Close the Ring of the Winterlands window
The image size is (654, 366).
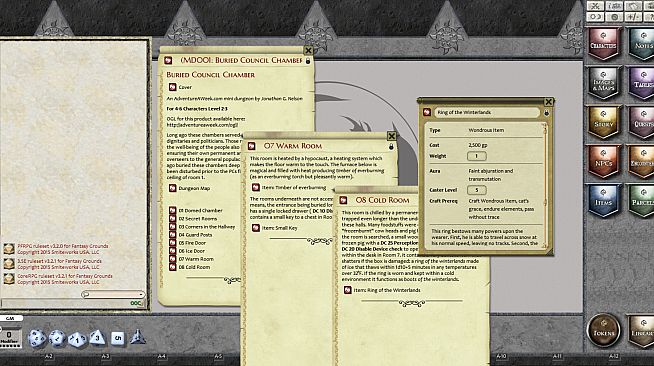tap(548, 101)
